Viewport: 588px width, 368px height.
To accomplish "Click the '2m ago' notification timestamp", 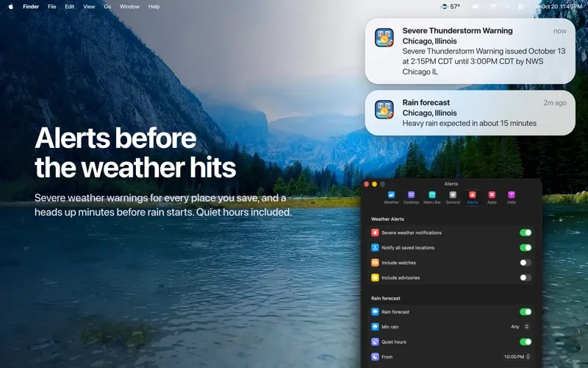I will 555,102.
